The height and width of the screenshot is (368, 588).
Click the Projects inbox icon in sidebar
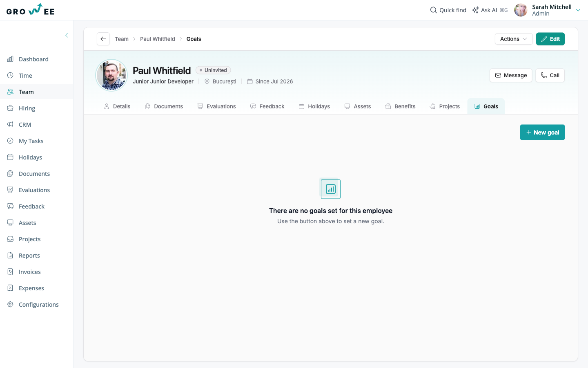point(10,239)
